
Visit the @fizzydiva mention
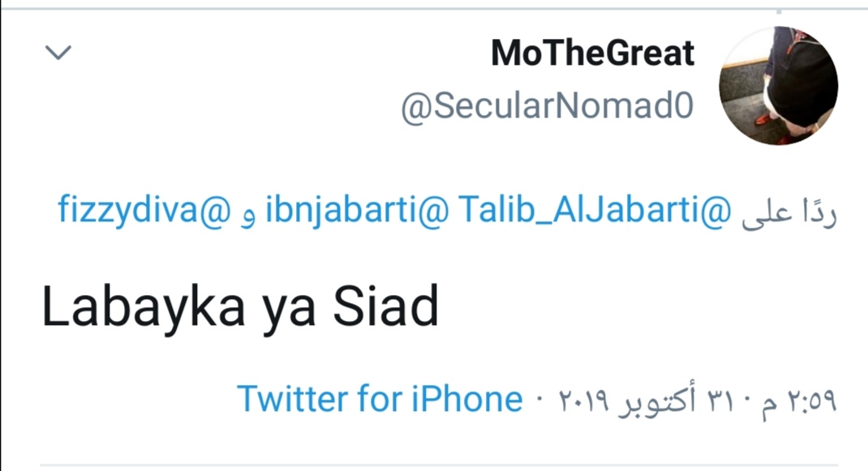pyautogui.click(x=144, y=210)
